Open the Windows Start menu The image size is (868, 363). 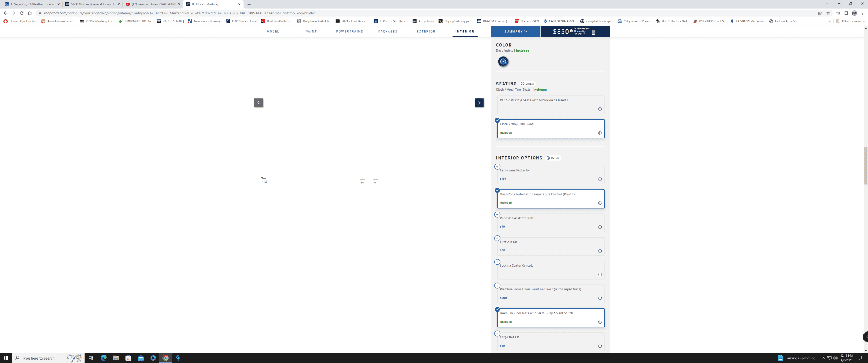[x=6, y=358]
